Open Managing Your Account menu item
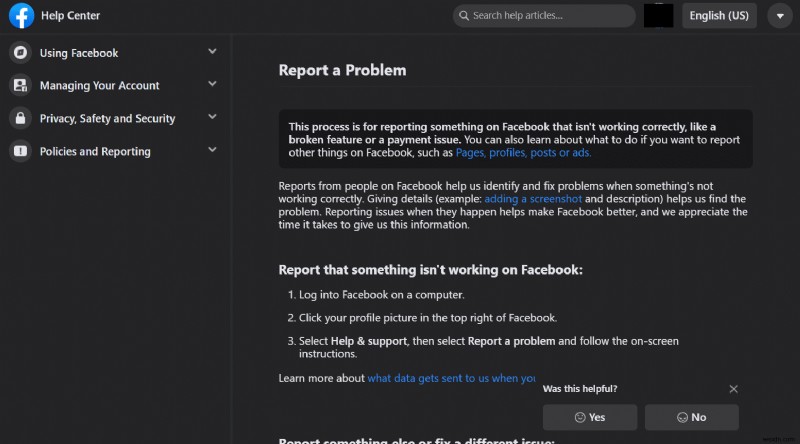800x444 pixels. [x=99, y=86]
